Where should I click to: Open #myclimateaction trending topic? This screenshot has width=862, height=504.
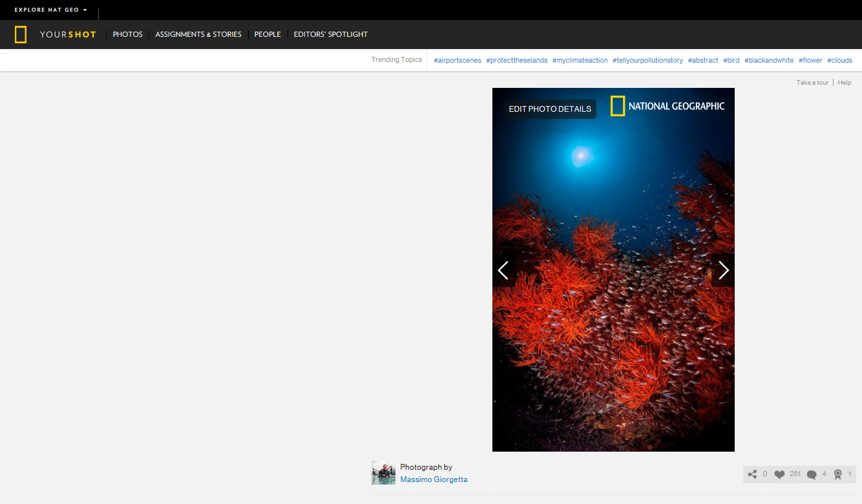[x=580, y=60]
